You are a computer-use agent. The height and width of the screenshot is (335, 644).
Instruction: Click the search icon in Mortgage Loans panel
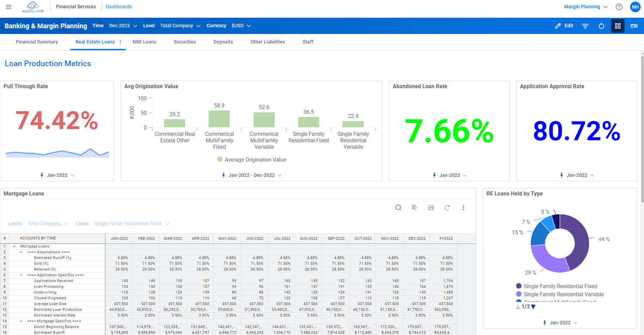(x=398, y=207)
